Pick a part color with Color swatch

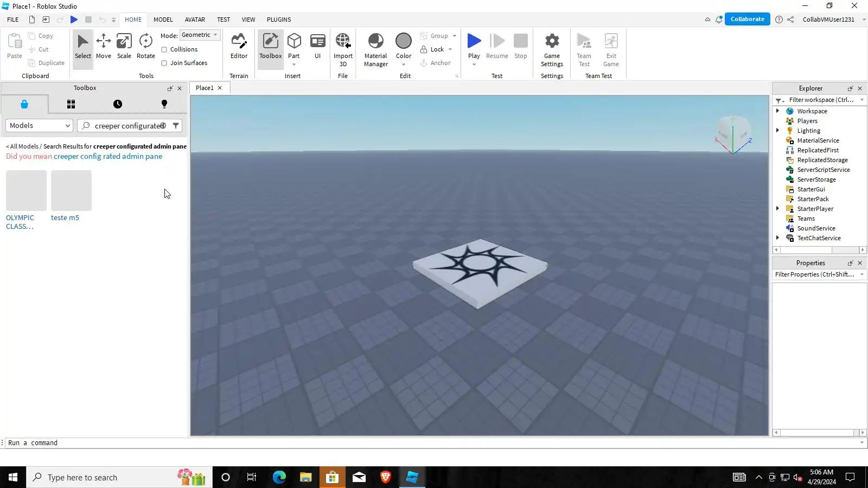click(x=404, y=41)
